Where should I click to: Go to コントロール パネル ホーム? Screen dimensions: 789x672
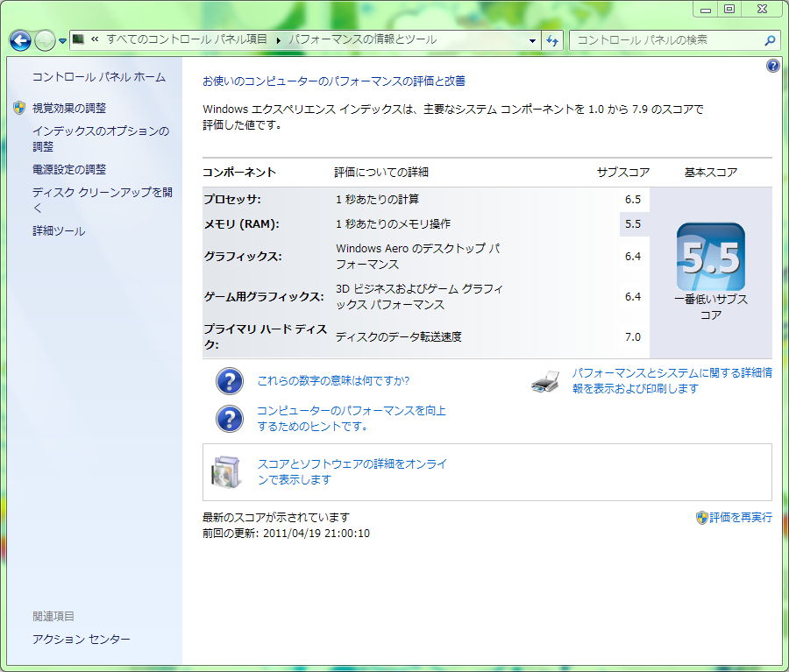99,77
